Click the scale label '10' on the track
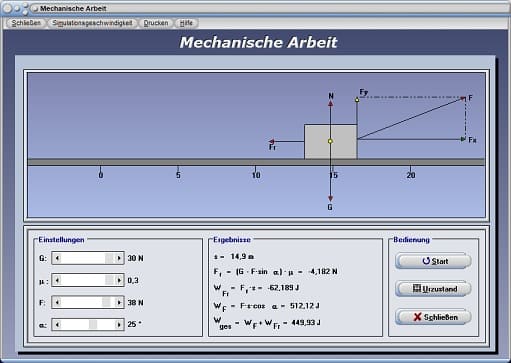511x363 pixels. [x=256, y=175]
